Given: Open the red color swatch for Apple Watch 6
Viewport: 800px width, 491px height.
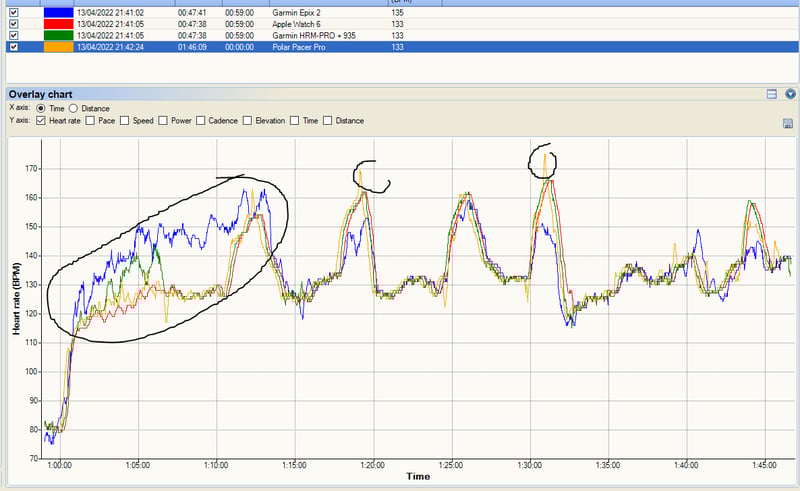Looking at the screenshot, I should click(x=58, y=24).
